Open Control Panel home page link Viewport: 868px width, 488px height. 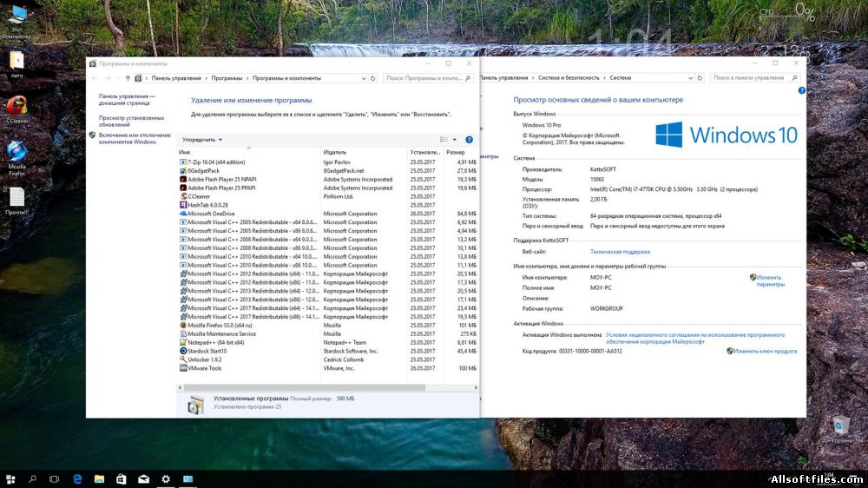[x=127, y=100]
